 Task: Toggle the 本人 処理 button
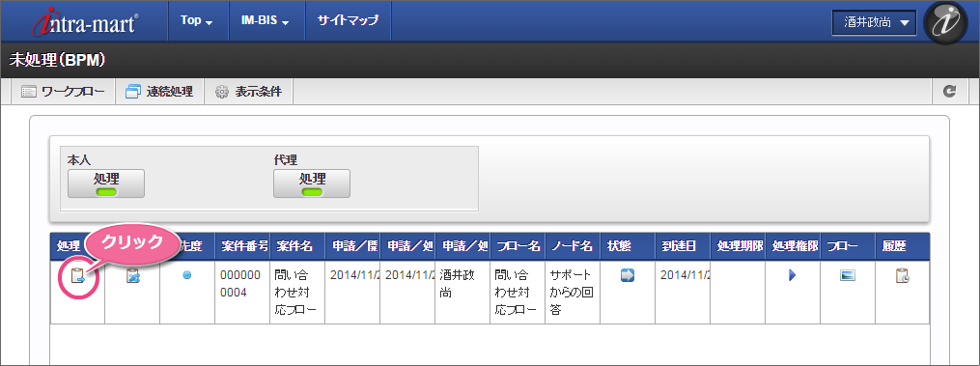[106, 183]
